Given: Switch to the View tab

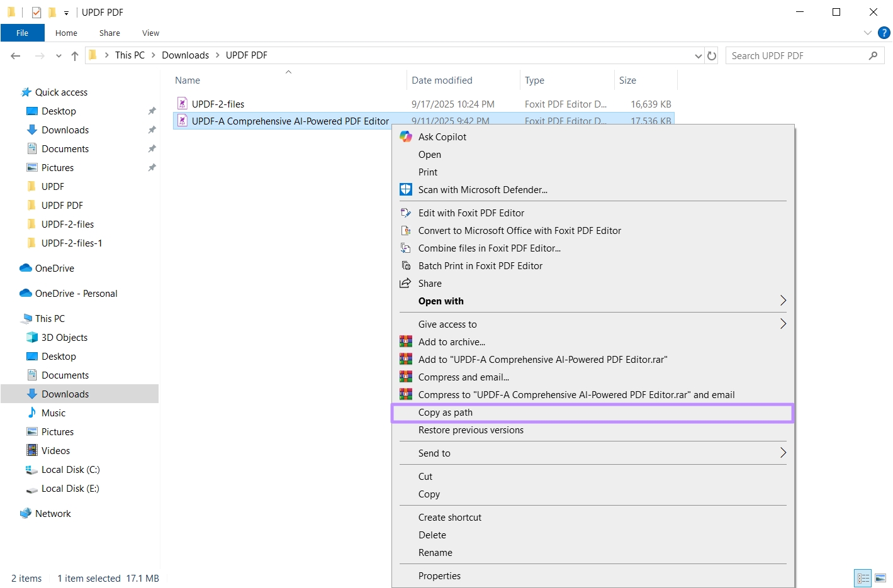Looking at the screenshot, I should [150, 33].
